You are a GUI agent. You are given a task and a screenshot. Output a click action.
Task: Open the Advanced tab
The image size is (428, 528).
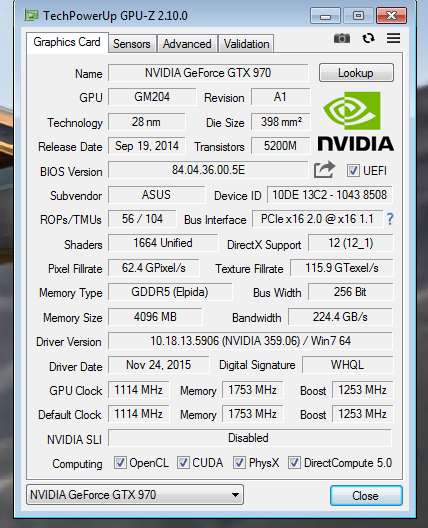point(187,44)
